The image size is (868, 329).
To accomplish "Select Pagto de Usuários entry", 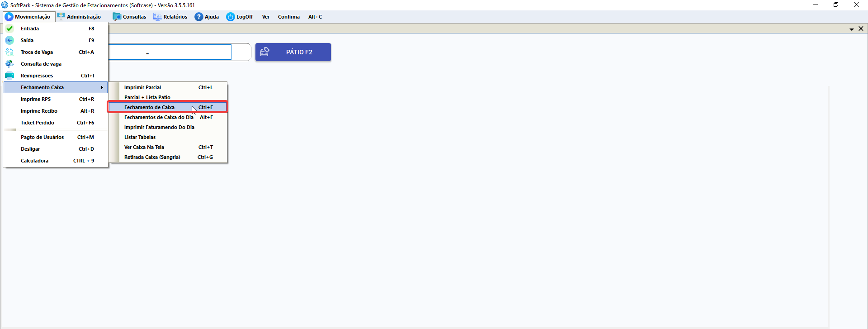I will 56,137.
